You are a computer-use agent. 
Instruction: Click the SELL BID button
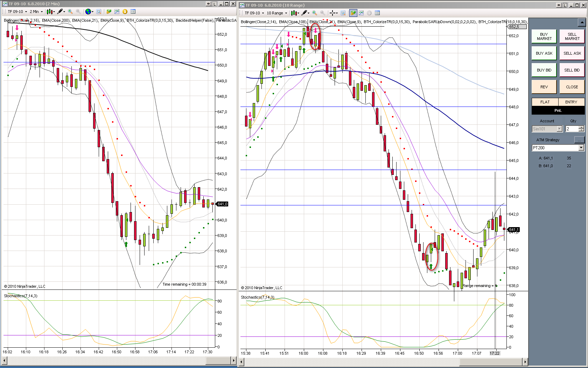(572, 70)
